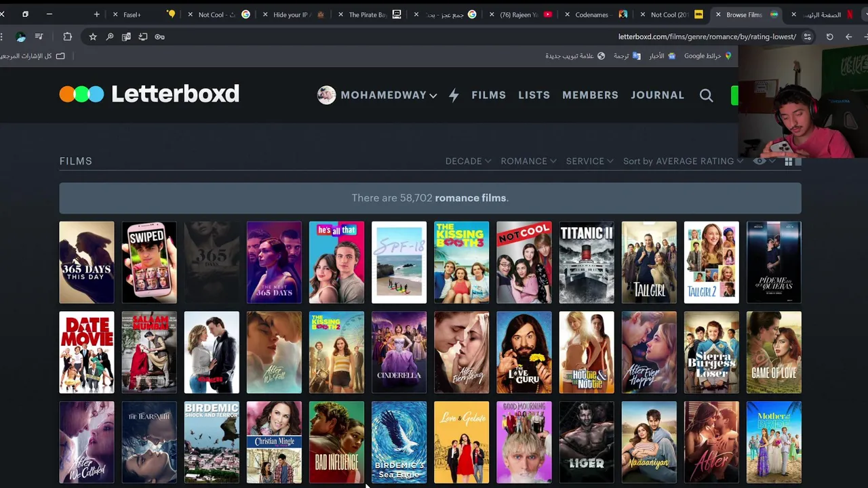This screenshot has height=488, width=868.
Task: Open the Cinderella film poster
Action: tap(399, 352)
